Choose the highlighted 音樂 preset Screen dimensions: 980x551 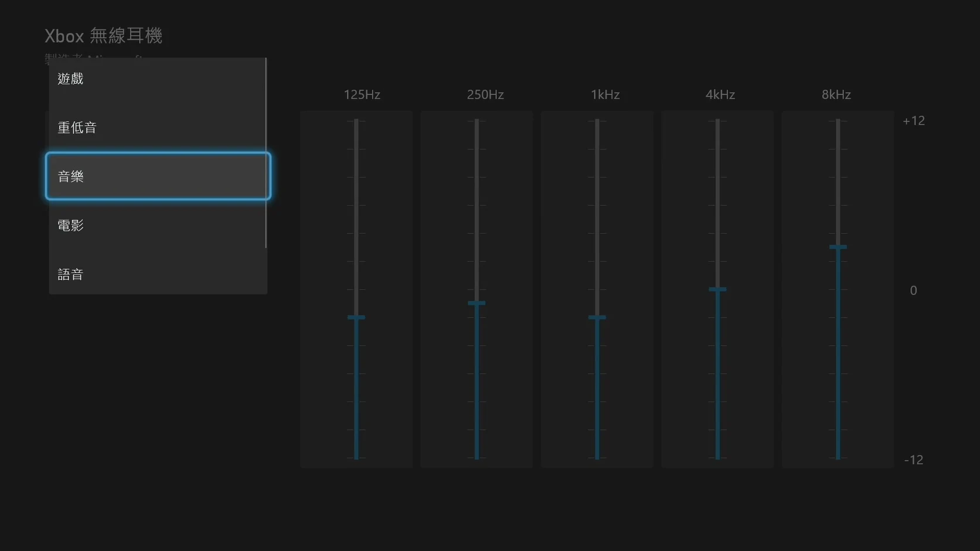point(158,176)
